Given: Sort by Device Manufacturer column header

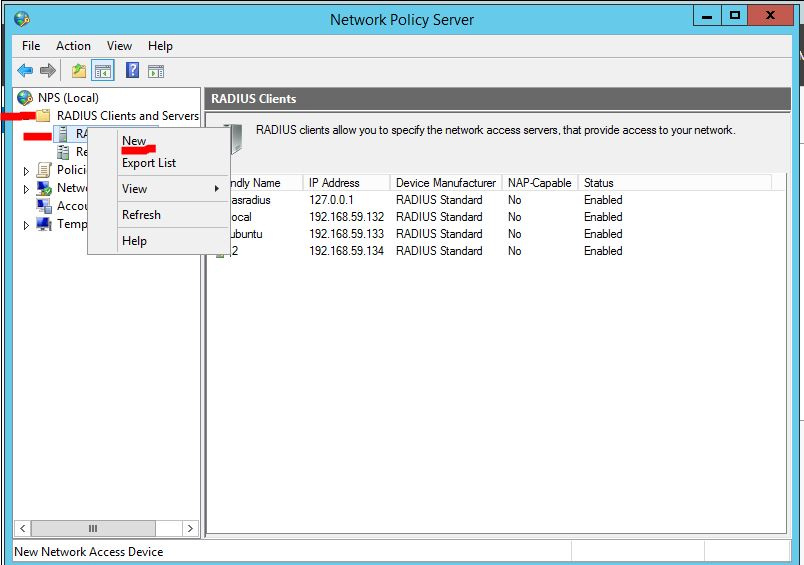Looking at the screenshot, I should pyautogui.click(x=446, y=183).
